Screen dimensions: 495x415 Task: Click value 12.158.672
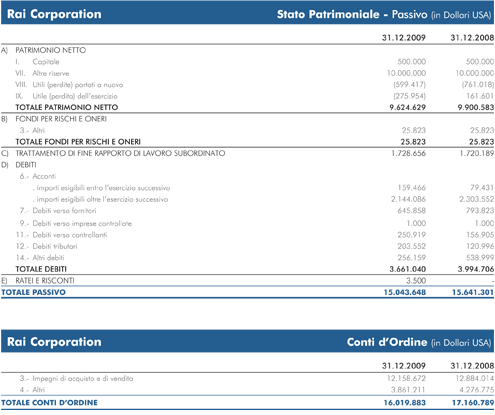(406, 379)
